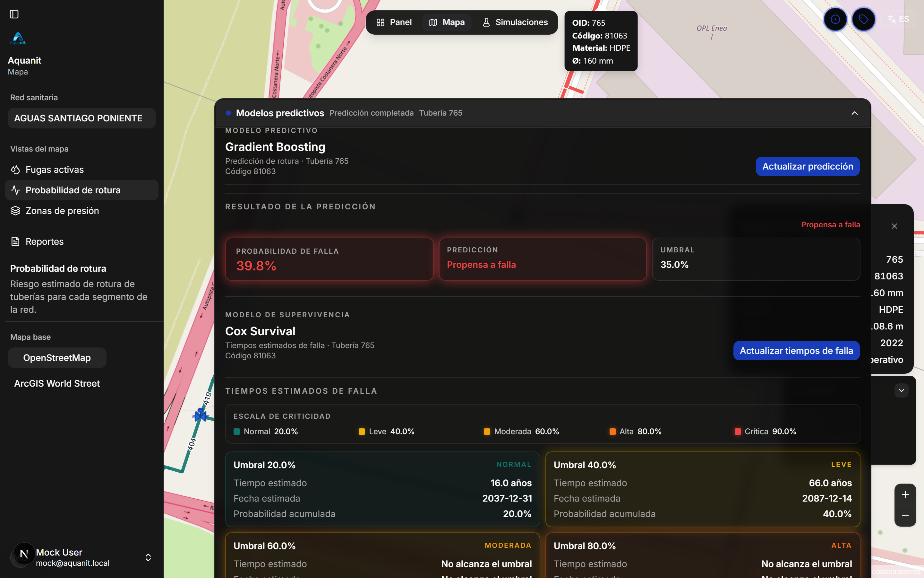Click the Normal teal criticality swatch
This screenshot has height=578, width=924.
[237, 432]
